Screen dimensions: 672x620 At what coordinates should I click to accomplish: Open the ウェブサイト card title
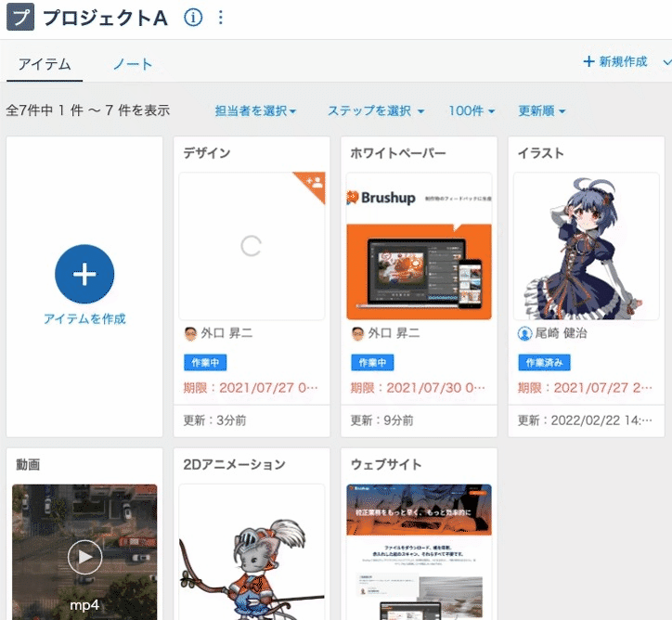(386, 464)
